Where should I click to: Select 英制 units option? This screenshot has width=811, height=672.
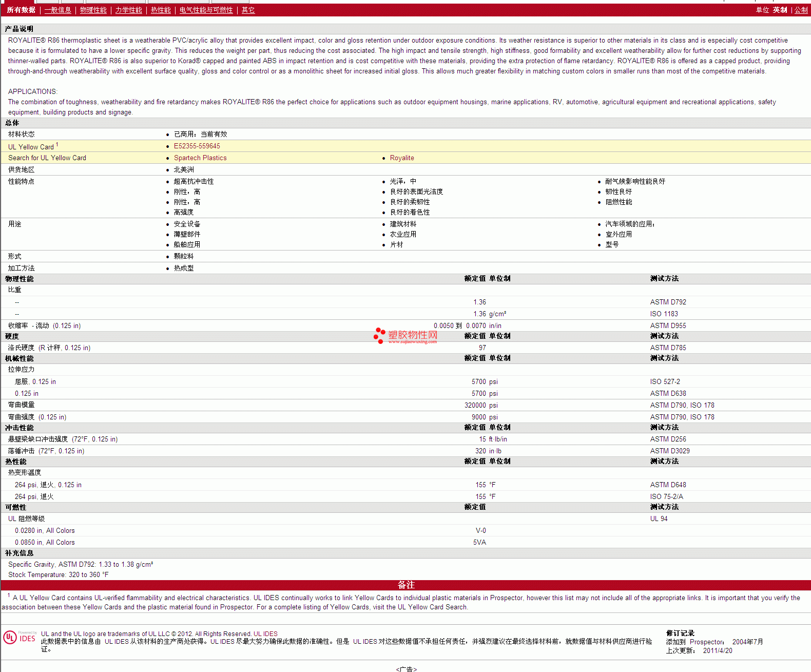pos(780,10)
